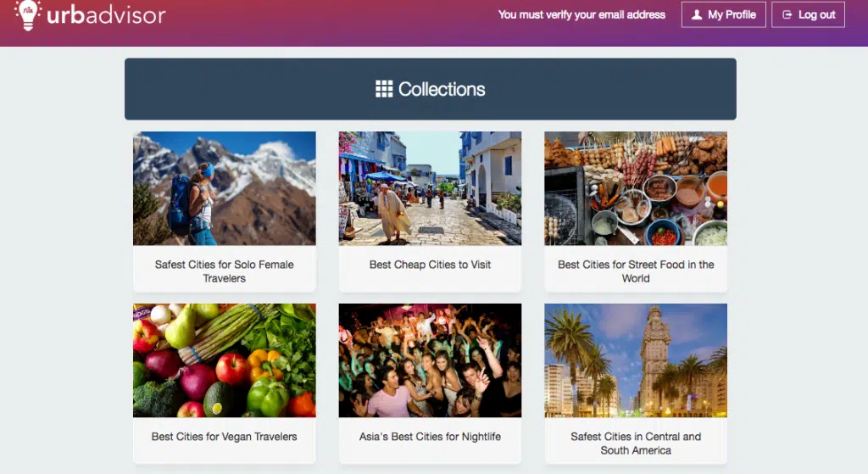The height and width of the screenshot is (474, 868).
Task: Open Best Cities for Street Food collection
Action: 635,271
